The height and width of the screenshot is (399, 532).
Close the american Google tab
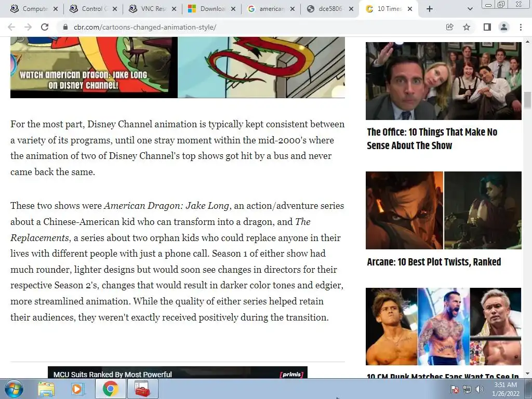click(292, 9)
